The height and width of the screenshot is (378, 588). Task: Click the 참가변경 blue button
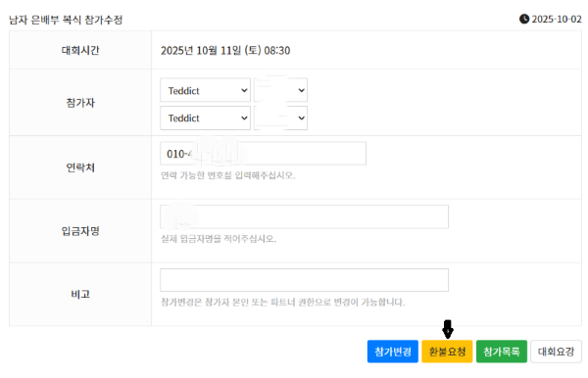[393, 352]
